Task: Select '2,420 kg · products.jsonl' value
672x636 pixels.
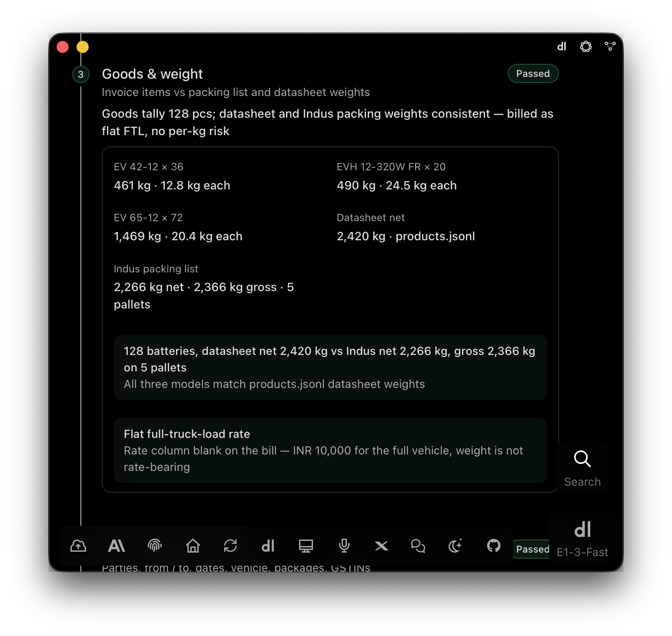Action: coord(406,236)
